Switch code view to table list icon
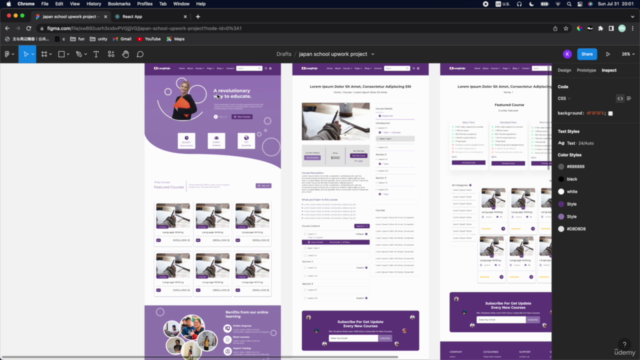This screenshot has width=640, height=360. coord(629,98)
